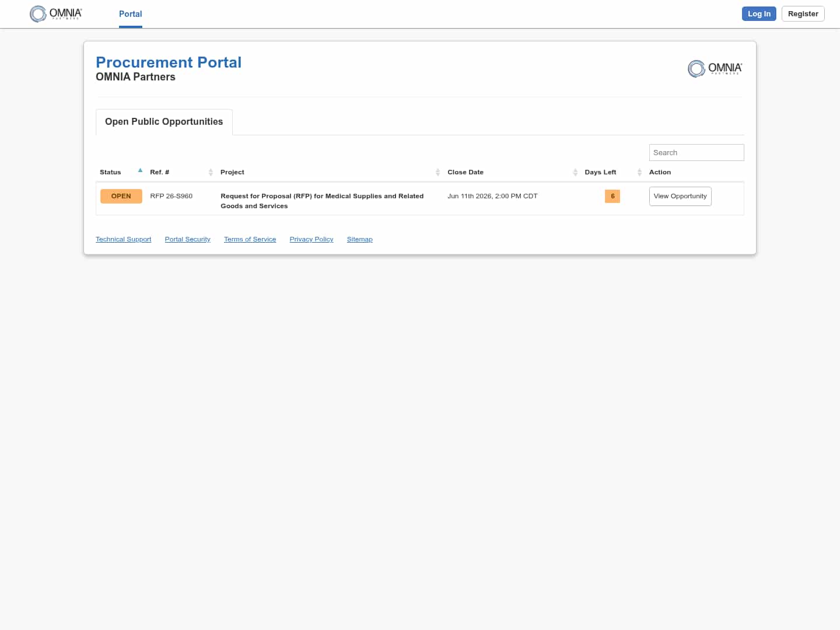
Task: Sort the table by the Ref. # column
Action: (x=181, y=172)
